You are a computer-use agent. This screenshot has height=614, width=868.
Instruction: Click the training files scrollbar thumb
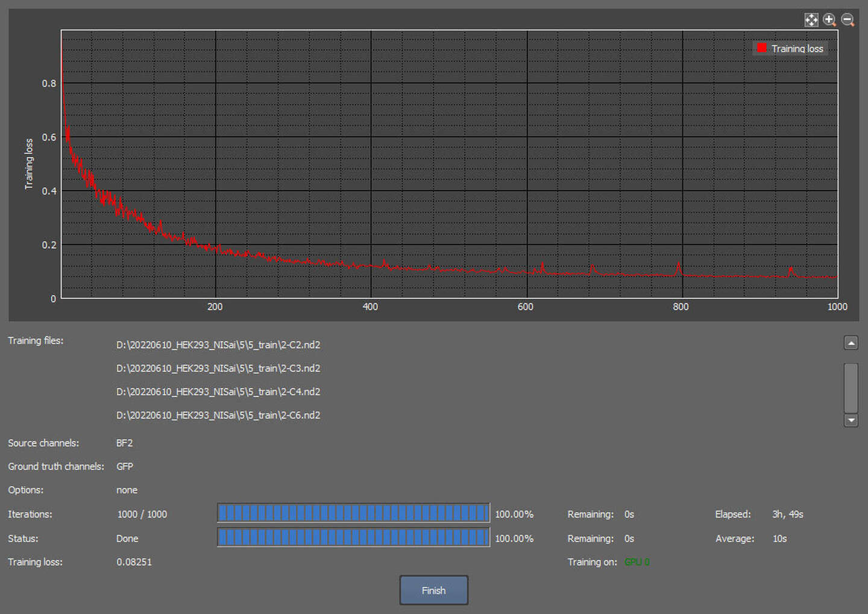851,387
